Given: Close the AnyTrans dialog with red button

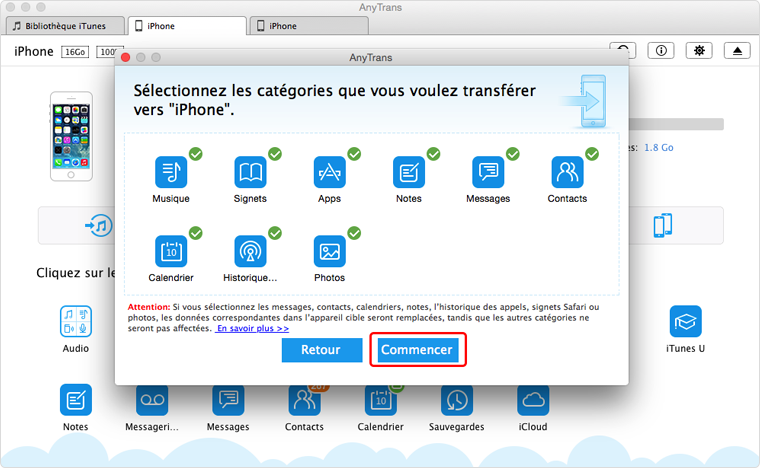Looking at the screenshot, I should (x=126, y=57).
